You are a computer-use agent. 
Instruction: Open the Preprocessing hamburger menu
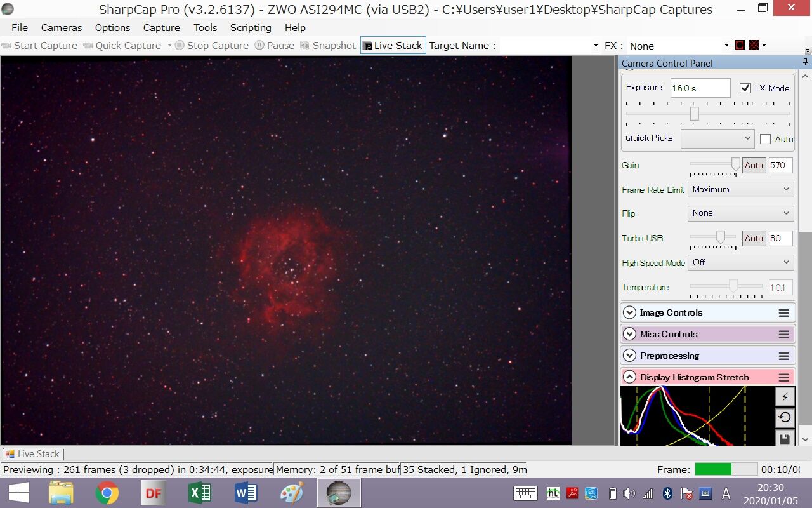(784, 356)
